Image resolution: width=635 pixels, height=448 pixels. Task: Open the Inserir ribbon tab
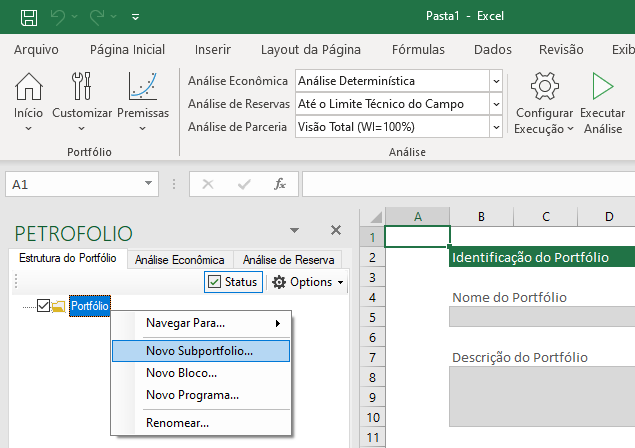tap(213, 49)
